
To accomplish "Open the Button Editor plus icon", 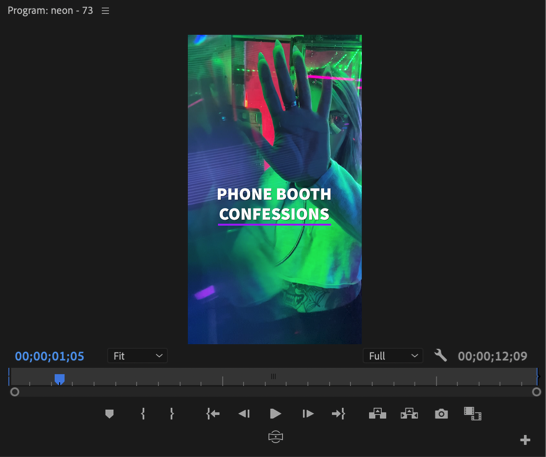I will (525, 440).
